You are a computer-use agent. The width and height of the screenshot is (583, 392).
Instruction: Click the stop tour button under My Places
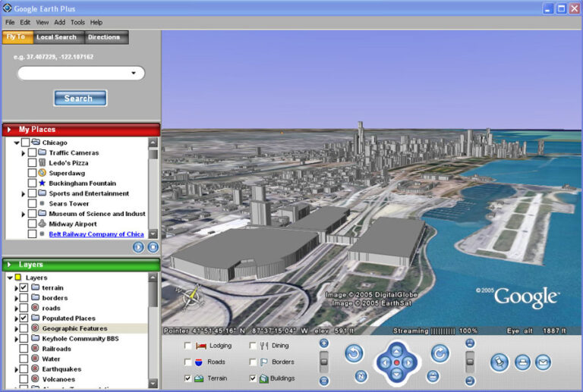tap(153, 247)
